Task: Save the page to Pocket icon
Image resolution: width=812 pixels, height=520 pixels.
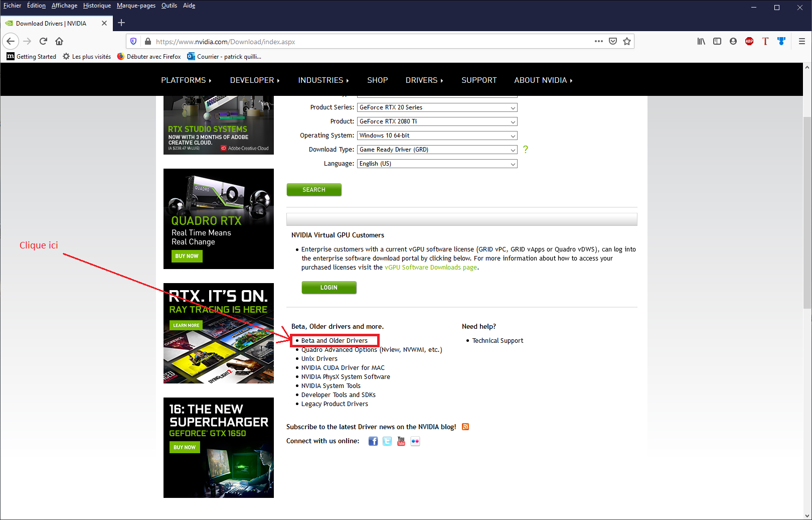Action: pyautogui.click(x=612, y=41)
